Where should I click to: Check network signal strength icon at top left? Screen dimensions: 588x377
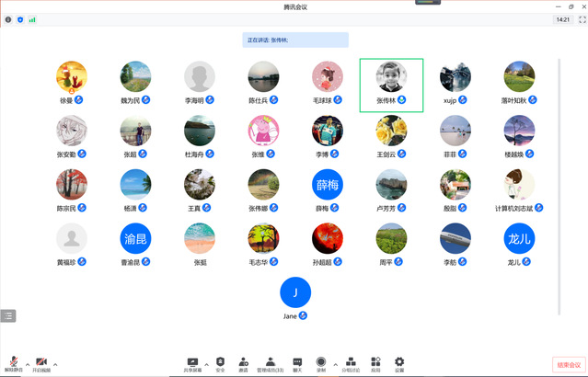[x=32, y=19]
